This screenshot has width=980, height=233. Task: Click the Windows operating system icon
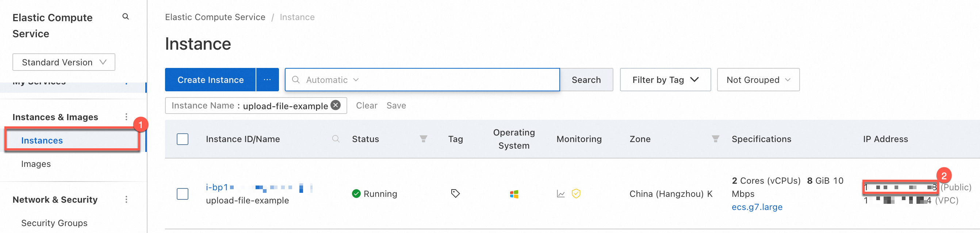click(x=514, y=194)
